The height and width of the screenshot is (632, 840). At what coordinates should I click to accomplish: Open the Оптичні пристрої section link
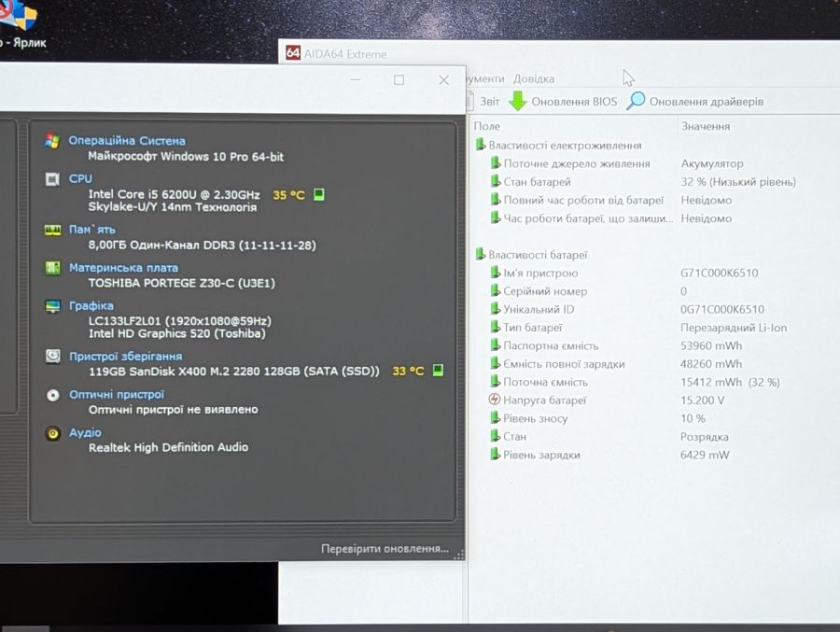[117, 394]
